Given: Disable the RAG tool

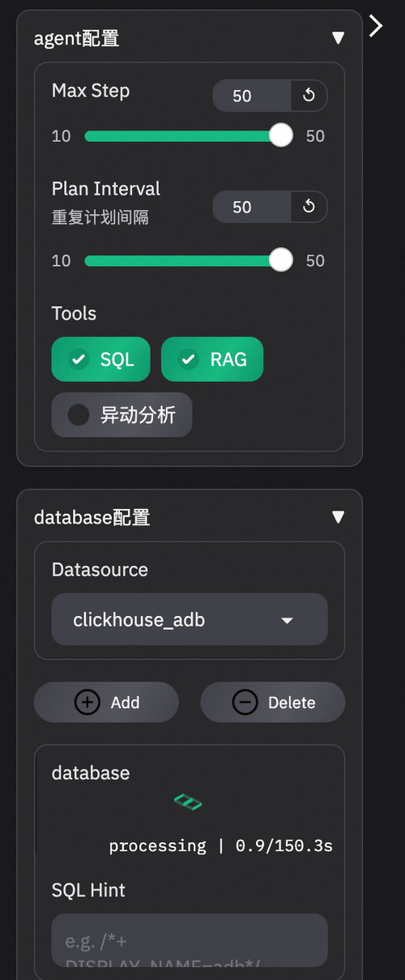Looking at the screenshot, I should pyautogui.click(x=212, y=359).
